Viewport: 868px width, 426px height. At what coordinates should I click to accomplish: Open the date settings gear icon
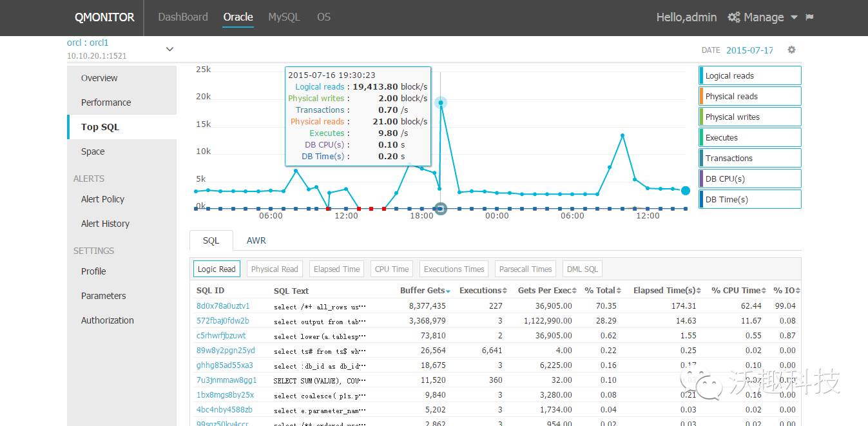(x=791, y=50)
